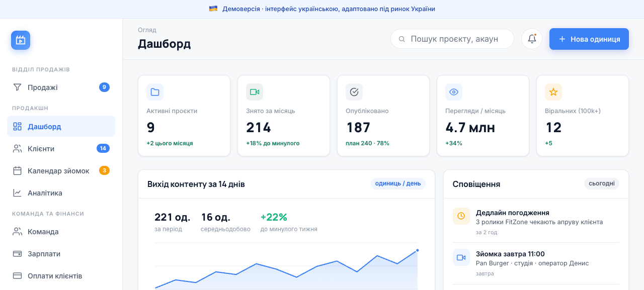Open the Аналітика section

click(61, 193)
